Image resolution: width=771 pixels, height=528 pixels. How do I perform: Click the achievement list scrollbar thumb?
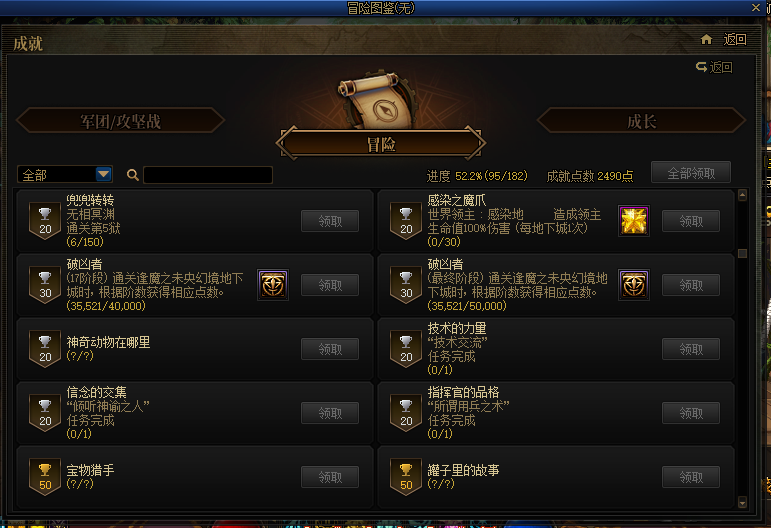click(x=742, y=253)
